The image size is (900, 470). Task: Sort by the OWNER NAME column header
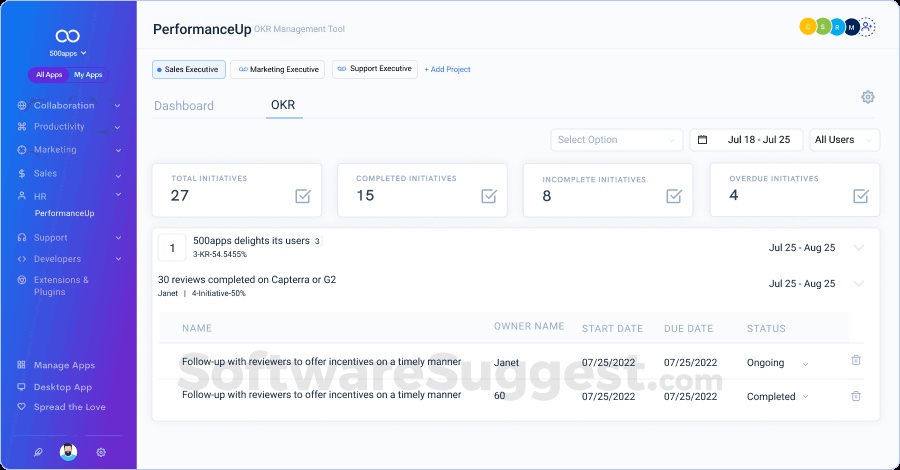[529, 326]
